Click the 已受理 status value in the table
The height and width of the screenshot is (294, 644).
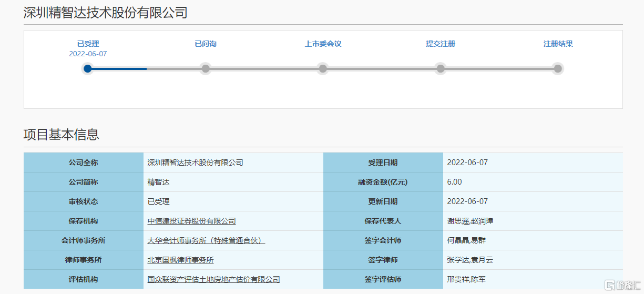pyautogui.click(x=159, y=202)
